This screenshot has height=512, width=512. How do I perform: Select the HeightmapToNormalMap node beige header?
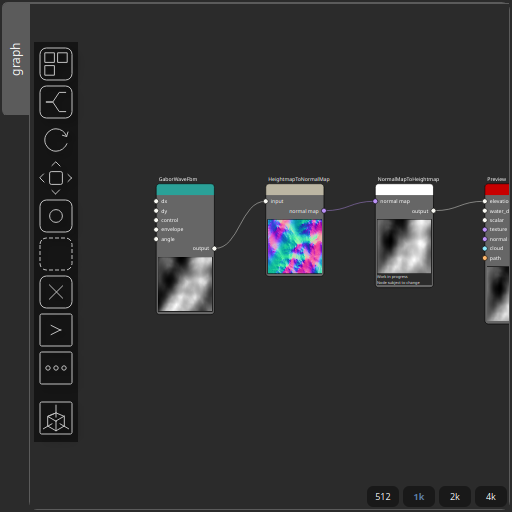click(295, 190)
